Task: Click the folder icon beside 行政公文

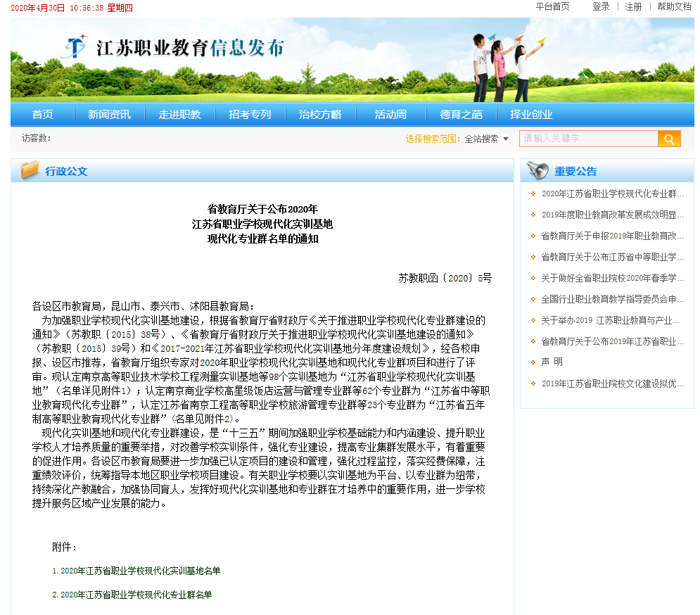Action: [30, 170]
